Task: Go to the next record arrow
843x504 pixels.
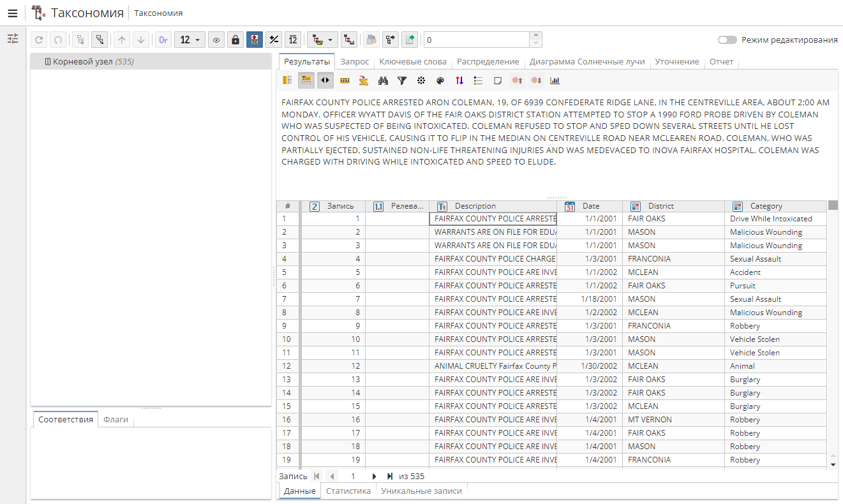Action: (x=375, y=476)
